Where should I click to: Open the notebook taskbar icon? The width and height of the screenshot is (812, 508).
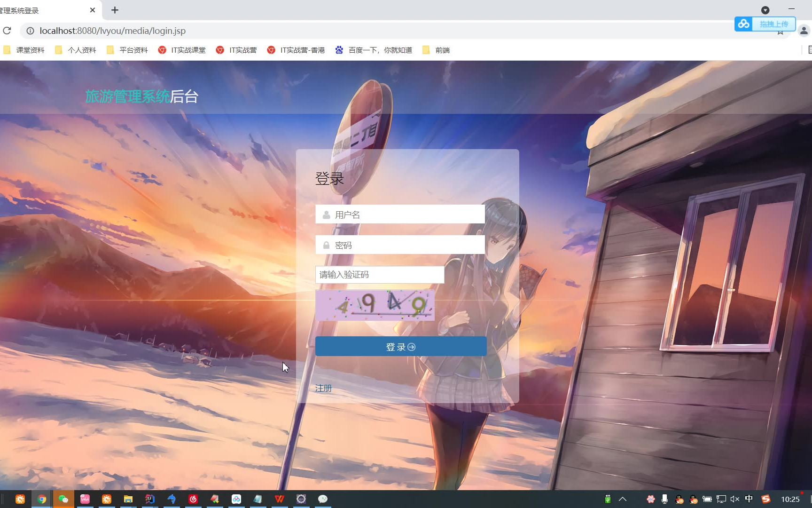point(258,499)
